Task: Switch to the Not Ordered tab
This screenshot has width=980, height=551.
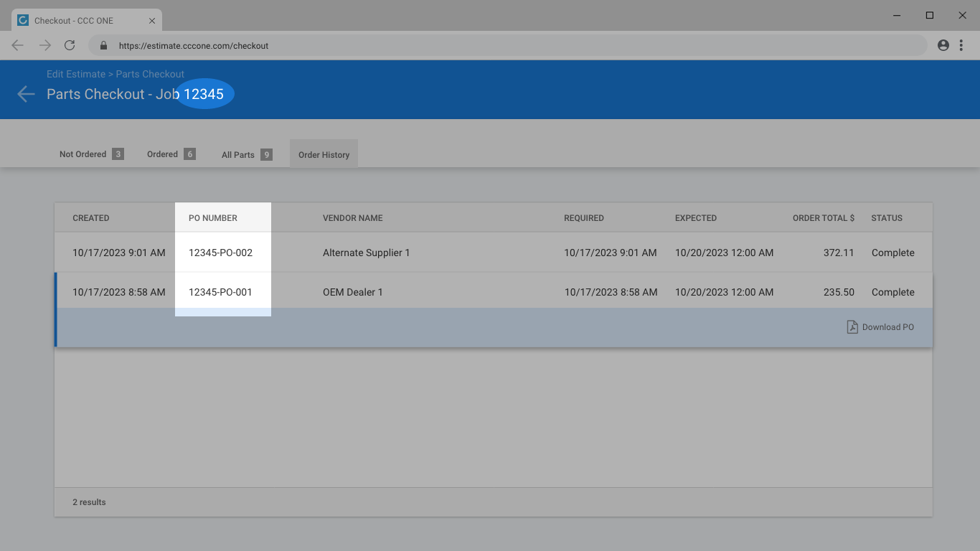Action: click(x=92, y=154)
